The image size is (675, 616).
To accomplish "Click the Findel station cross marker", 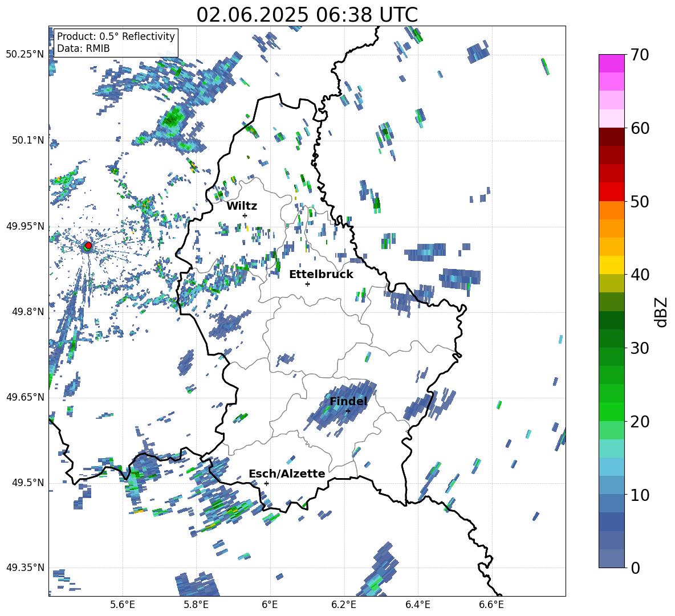I will 348,411.
